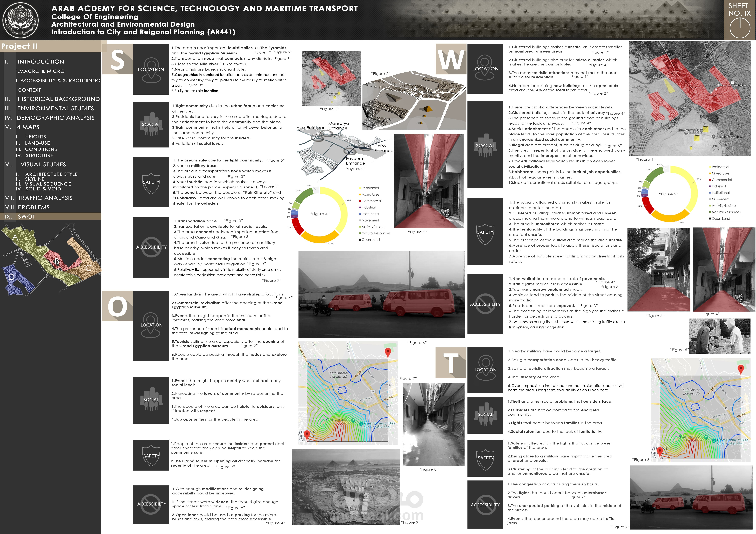Click VISUAL SEQUENCE sub-item under Visual Studies
Screen dimensions: 756x534
pos(48,184)
